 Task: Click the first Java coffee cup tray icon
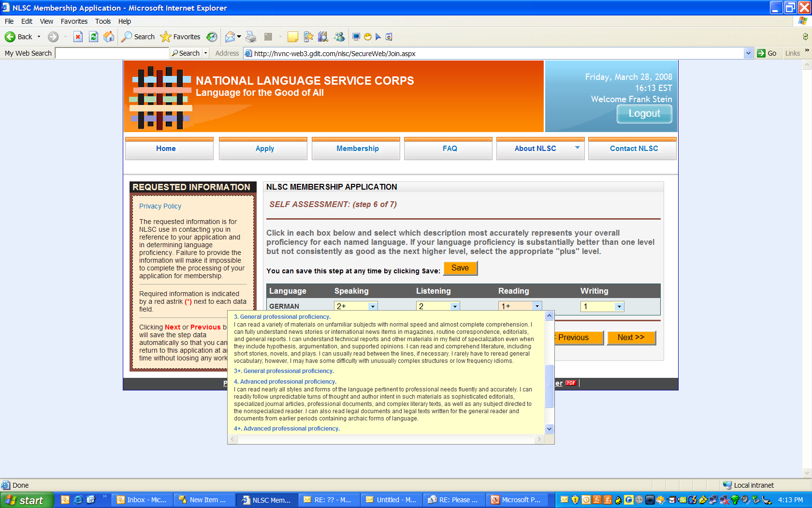click(x=597, y=500)
